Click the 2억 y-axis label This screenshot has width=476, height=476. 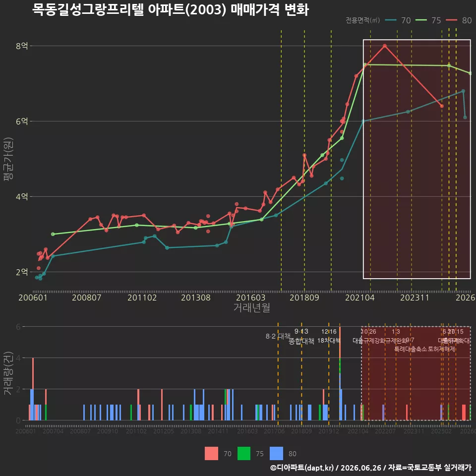click(x=22, y=272)
